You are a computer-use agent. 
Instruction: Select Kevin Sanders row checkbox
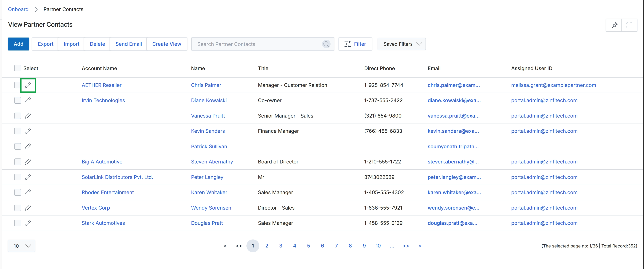click(18, 131)
